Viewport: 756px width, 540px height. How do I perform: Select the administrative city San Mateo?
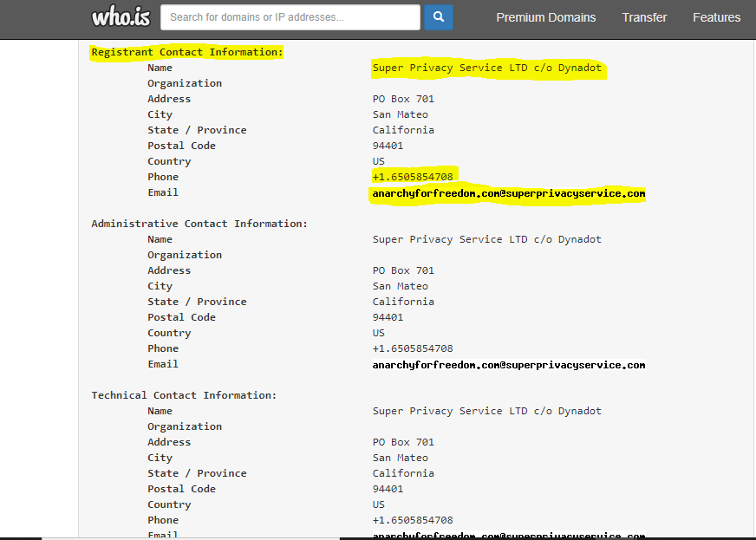401,286
